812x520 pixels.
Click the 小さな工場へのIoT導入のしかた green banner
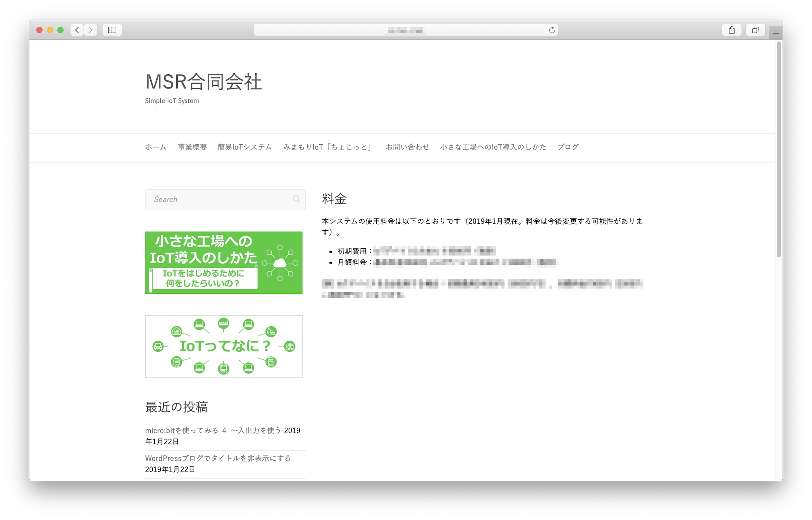pyautogui.click(x=224, y=262)
